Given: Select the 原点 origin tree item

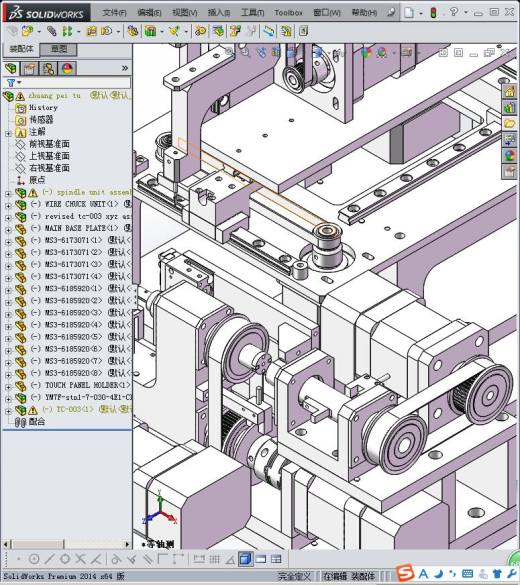Looking at the screenshot, I should click(37, 180).
